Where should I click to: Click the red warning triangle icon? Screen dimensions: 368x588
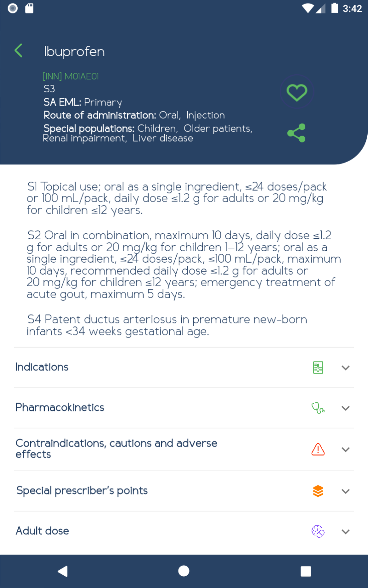click(318, 449)
